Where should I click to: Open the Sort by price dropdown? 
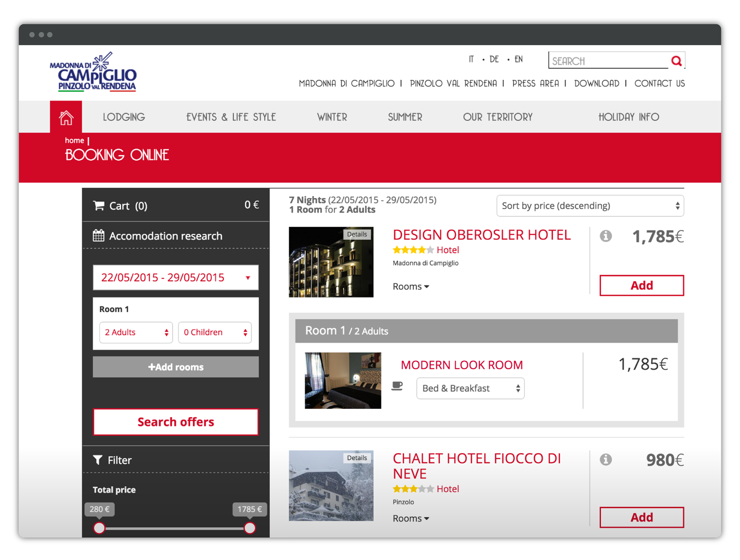tap(590, 206)
